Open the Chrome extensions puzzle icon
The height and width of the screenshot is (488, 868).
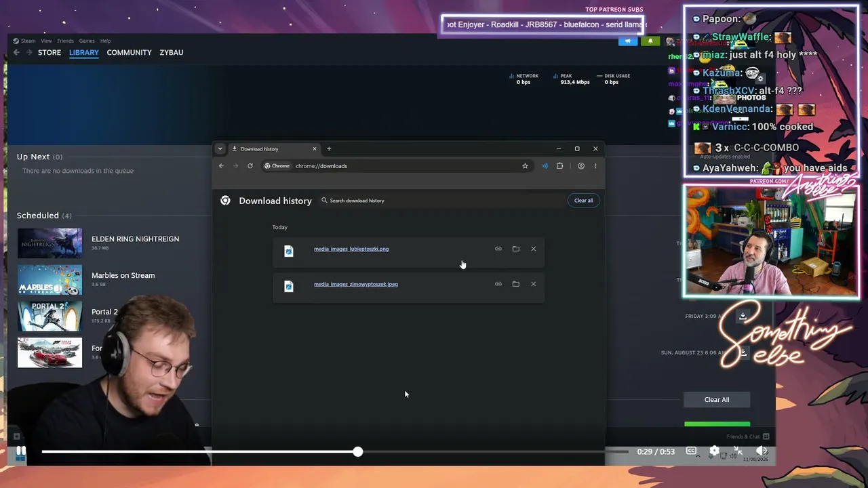point(559,166)
